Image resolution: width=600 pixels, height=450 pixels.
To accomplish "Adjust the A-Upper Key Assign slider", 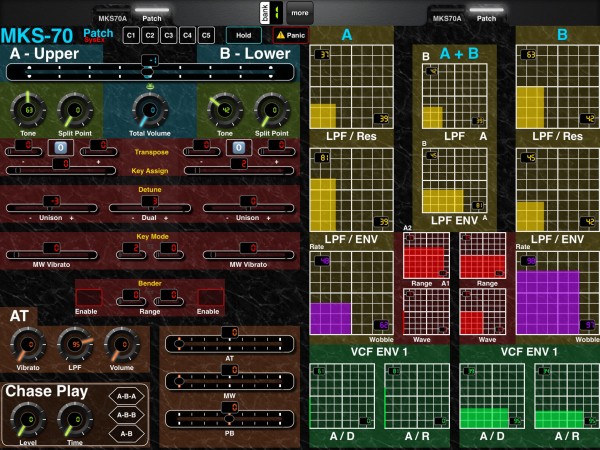I will tap(60, 170).
